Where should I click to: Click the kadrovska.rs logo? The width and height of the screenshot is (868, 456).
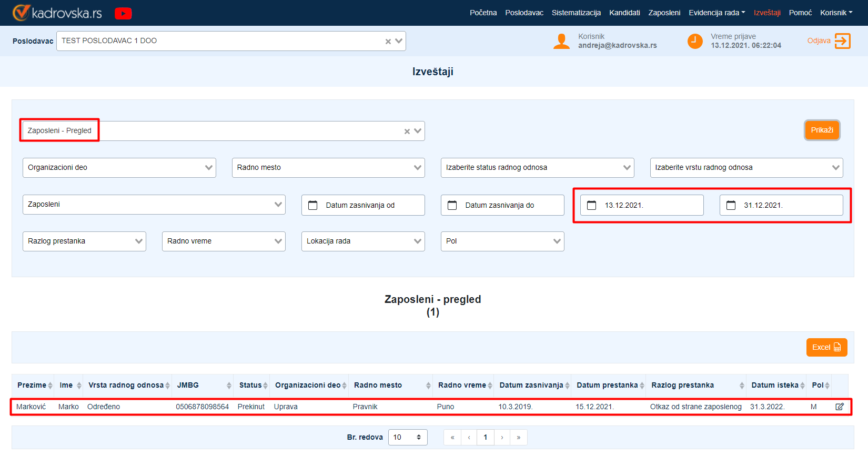(x=57, y=13)
